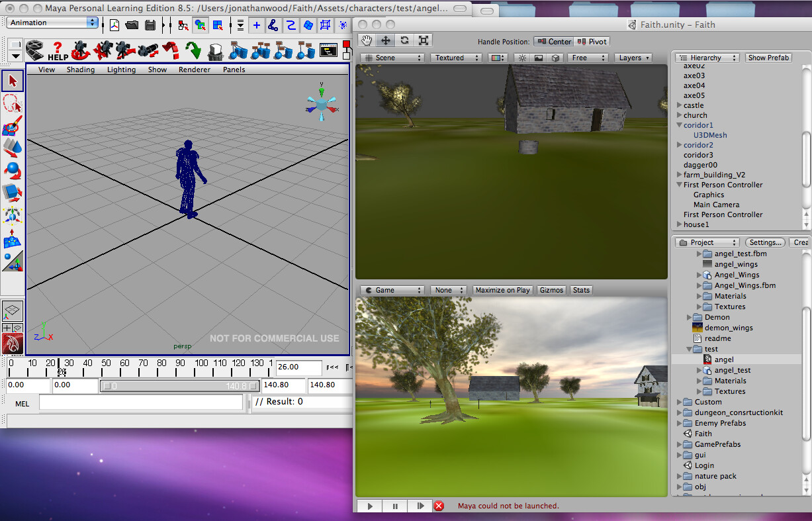Screen dimensions: 812x521
Task: Select the angel asset in the test folder
Action: click(724, 359)
